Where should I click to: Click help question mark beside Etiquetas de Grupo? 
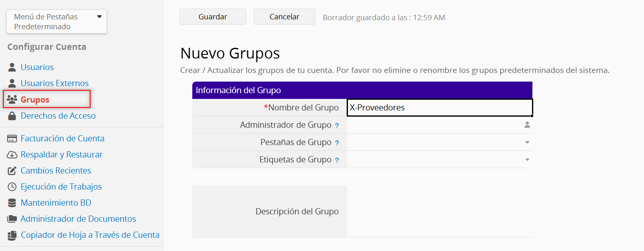[x=337, y=160]
